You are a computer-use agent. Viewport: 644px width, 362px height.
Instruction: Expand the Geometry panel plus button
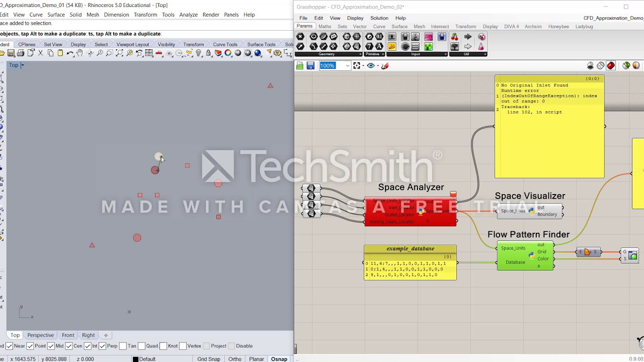[x=360, y=54]
